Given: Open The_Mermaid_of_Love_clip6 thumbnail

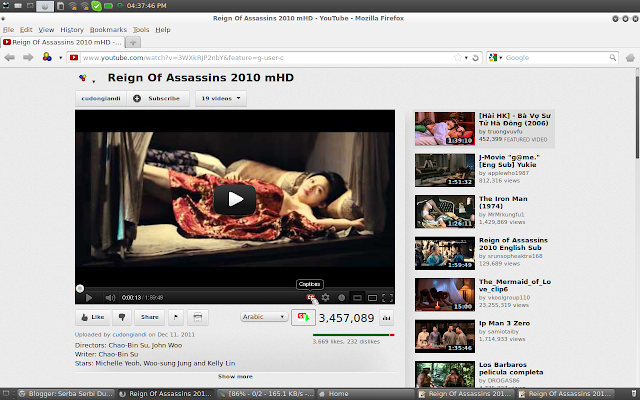Looking at the screenshot, I should pyautogui.click(x=445, y=294).
